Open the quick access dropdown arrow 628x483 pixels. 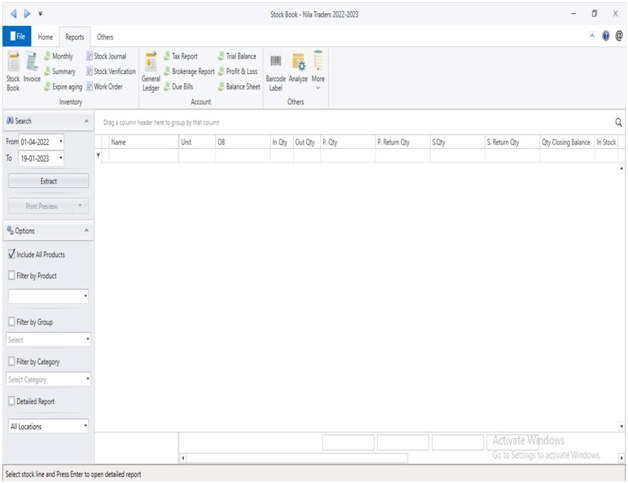coord(40,14)
